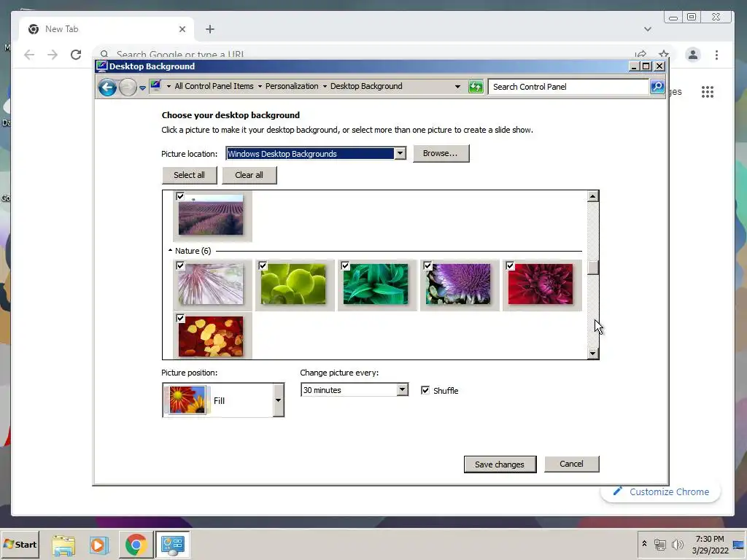
Task: Focus the Search Control Panel field
Action: tap(569, 87)
